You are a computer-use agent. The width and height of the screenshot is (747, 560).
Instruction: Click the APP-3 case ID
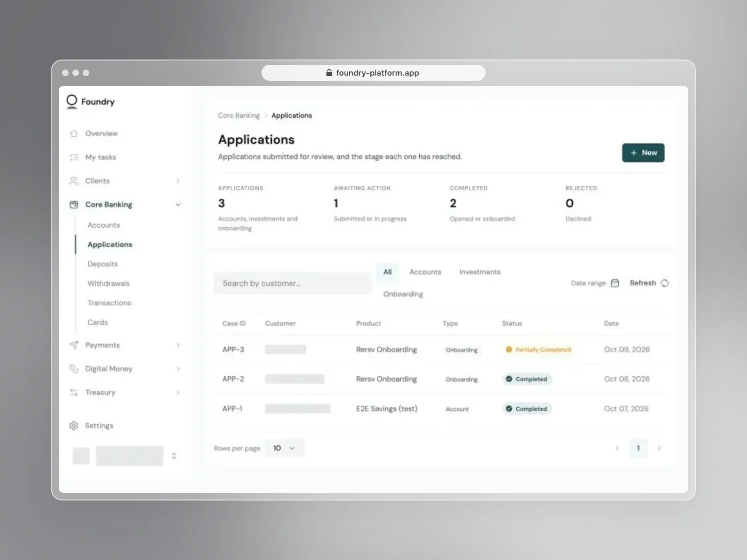point(233,350)
